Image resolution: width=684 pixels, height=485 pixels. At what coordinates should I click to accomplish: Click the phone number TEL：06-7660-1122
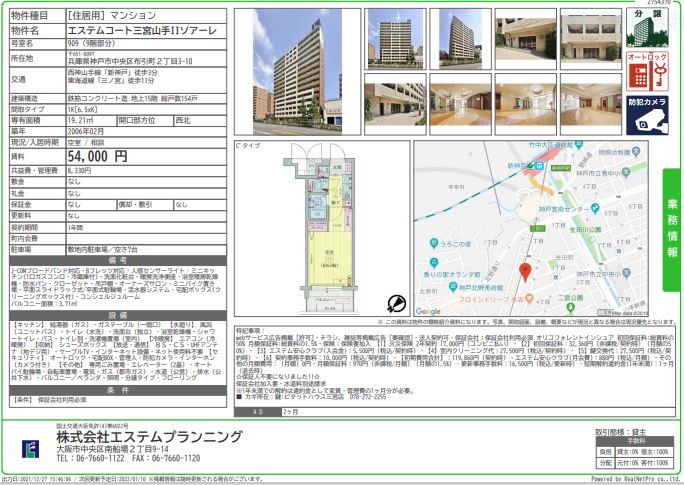(x=90, y=458)
